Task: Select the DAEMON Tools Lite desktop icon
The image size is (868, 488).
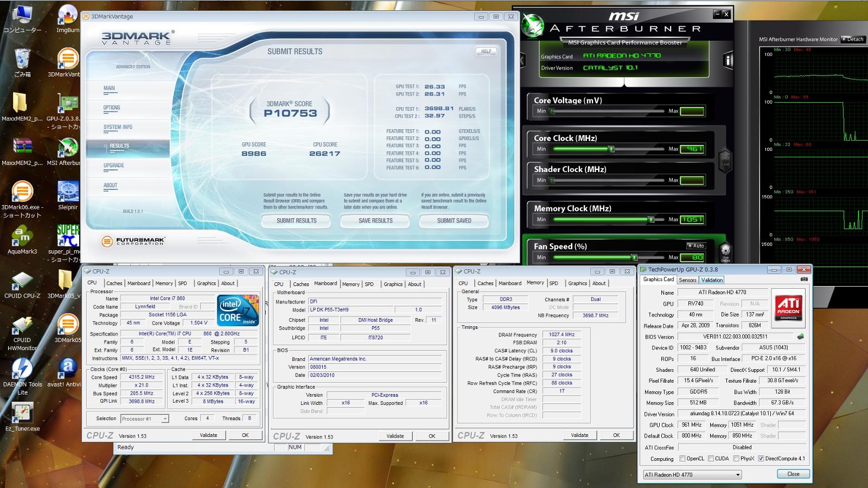Action: click(22, 377)
